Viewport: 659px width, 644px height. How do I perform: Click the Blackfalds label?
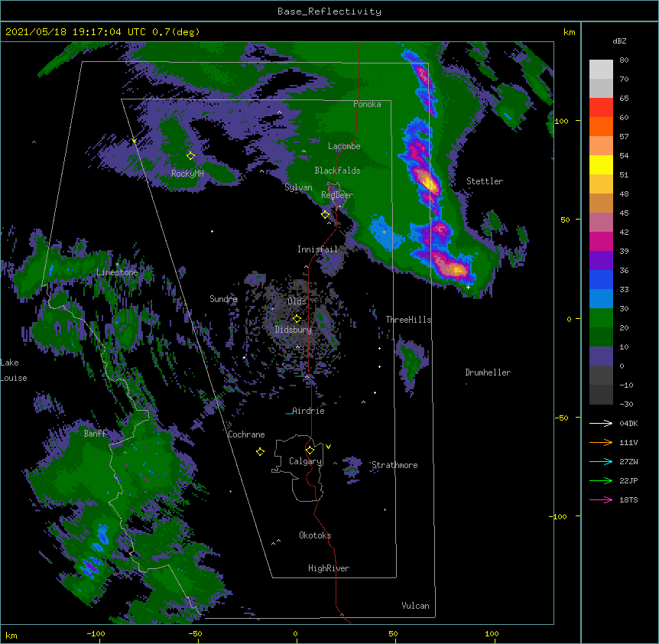click(337, 171)
